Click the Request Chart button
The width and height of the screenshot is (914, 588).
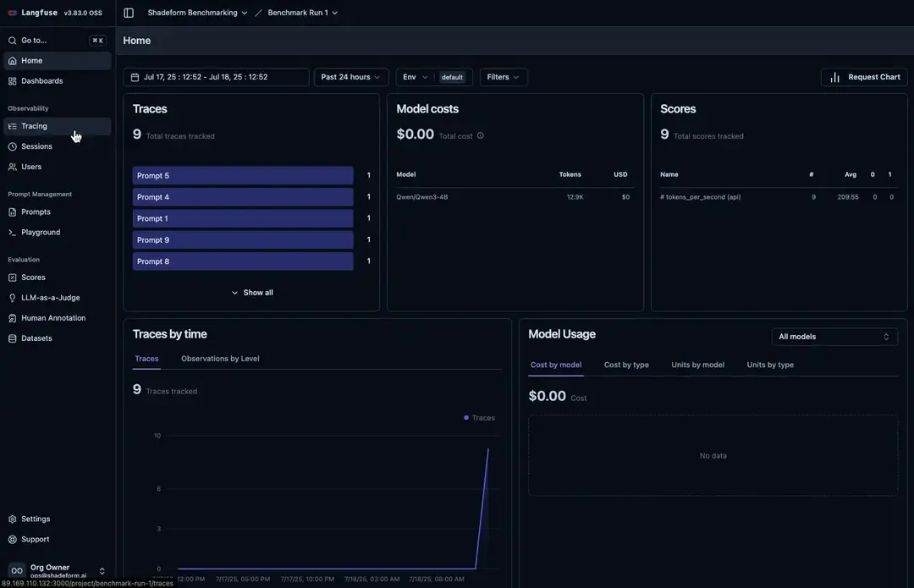click(x=864, y=77)
